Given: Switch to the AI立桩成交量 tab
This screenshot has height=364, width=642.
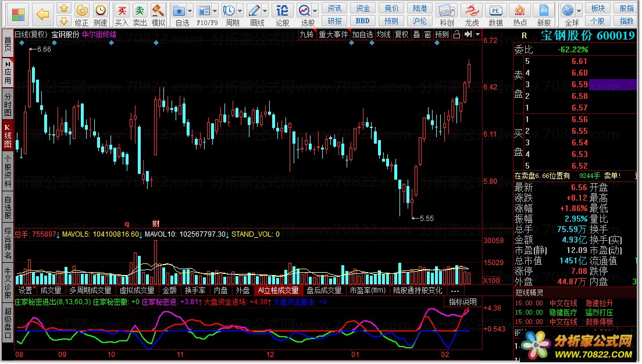Looking at the screenshot, I should coord(279,290).
